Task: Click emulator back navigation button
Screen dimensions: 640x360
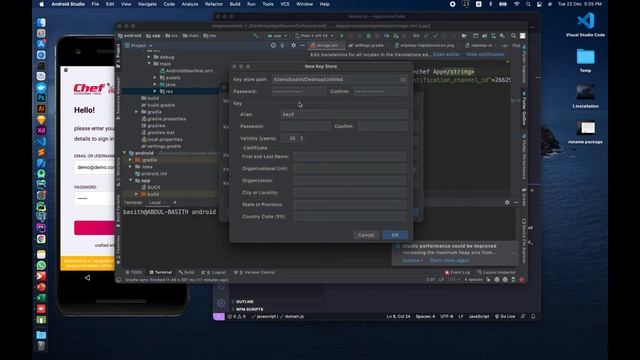Action: point(87,278)
